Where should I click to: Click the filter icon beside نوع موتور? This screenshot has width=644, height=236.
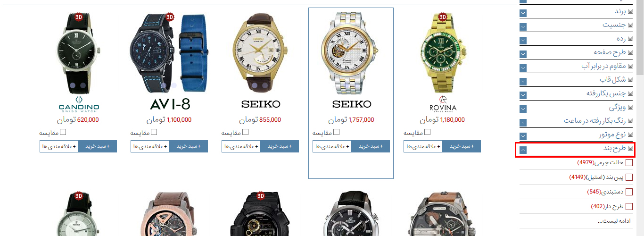[630, 135]
